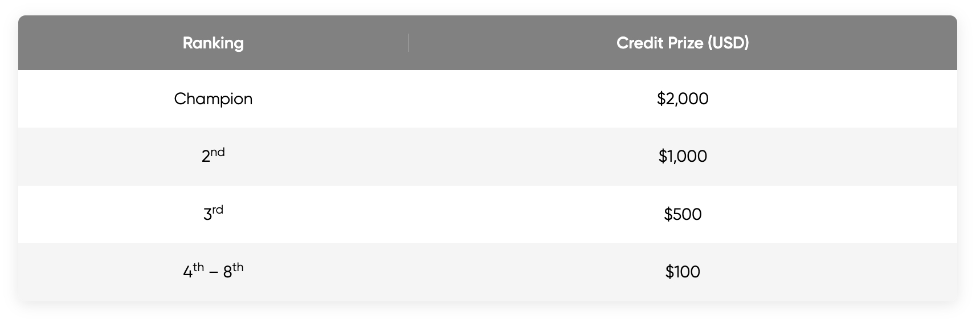Click the dollar sign in $2,000
The width and height of the screenshot is (980, 319).
(661, 99)
